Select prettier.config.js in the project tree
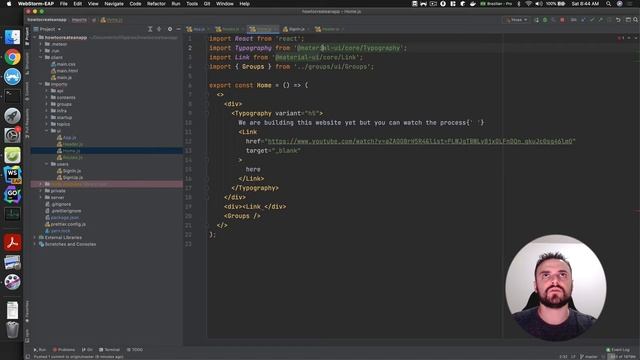The width and height of the screenshot is (640, 360). pyautogui.click(x=65, y=224)
